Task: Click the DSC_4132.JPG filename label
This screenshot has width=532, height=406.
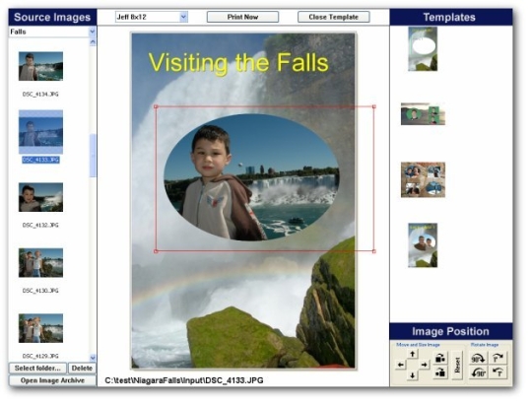Action: 40,225
